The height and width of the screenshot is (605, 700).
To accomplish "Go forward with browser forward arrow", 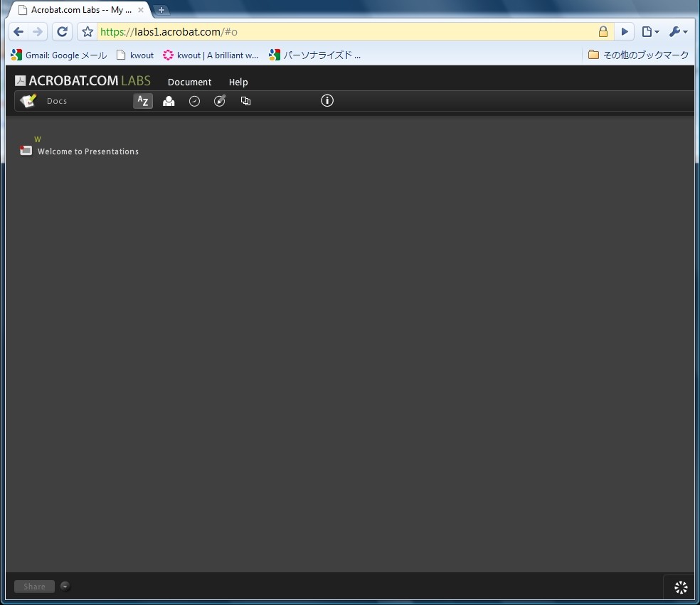I will pyautogui.click(x=38, y=32).
